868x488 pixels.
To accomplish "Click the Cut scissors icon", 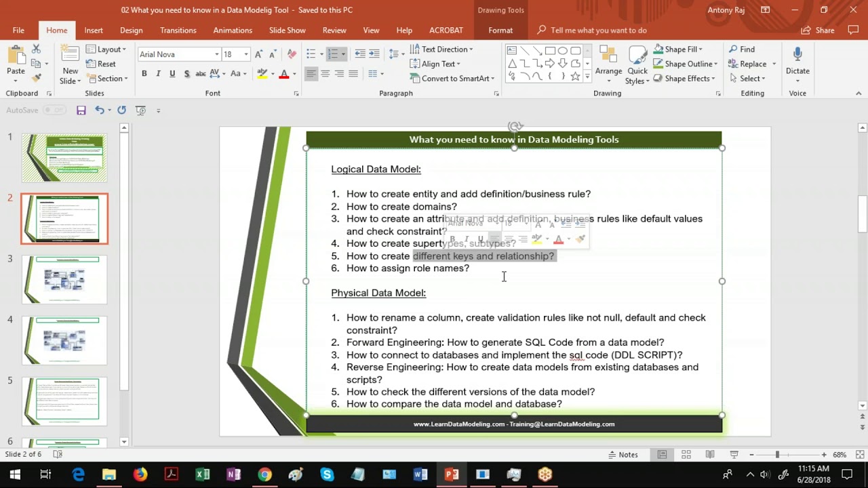I will click(x=37, y=49).
